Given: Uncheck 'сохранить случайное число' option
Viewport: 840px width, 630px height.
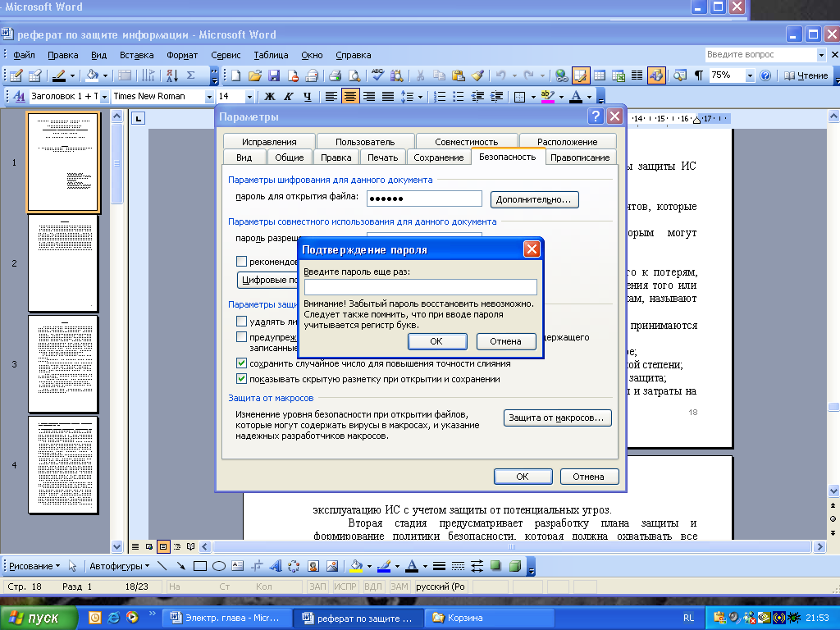Looking at the screenshot, I should (x=242, y=363).
